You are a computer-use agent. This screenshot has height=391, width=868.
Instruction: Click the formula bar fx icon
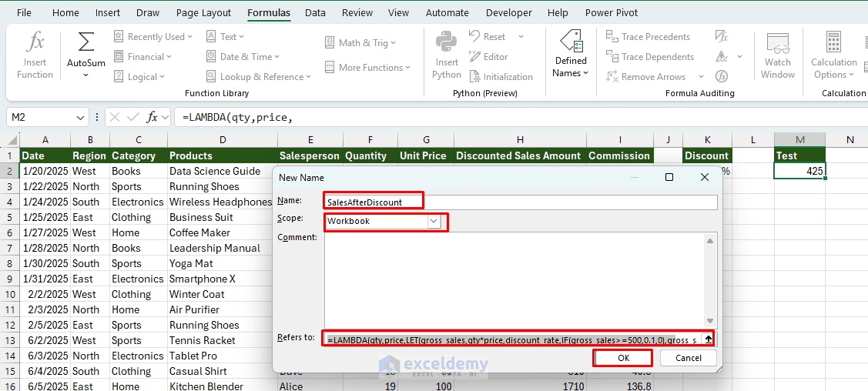point(152,117)
